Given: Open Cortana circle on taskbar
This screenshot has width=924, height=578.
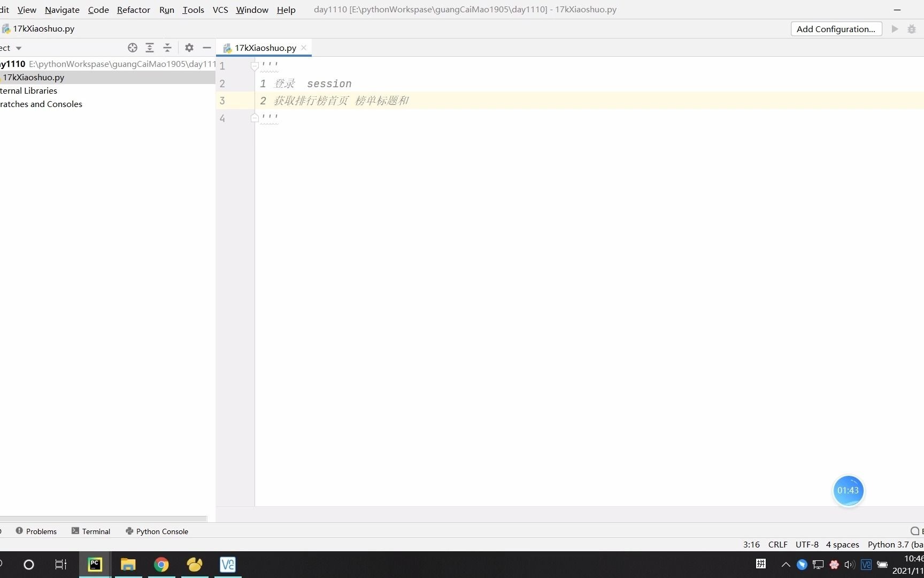Looking at the screenshot, I should point(29,565).
